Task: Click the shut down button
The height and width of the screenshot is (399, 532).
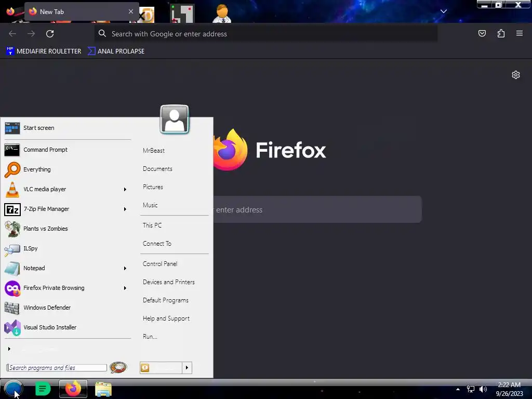Action: point(161,368)
